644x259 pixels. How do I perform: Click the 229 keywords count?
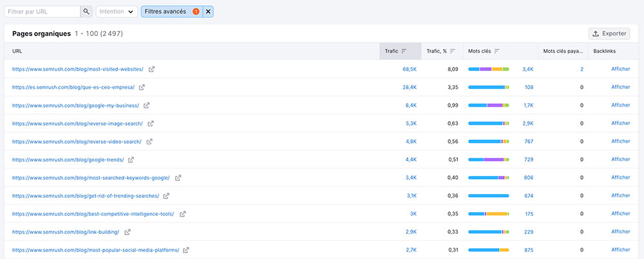pos(529,233)
